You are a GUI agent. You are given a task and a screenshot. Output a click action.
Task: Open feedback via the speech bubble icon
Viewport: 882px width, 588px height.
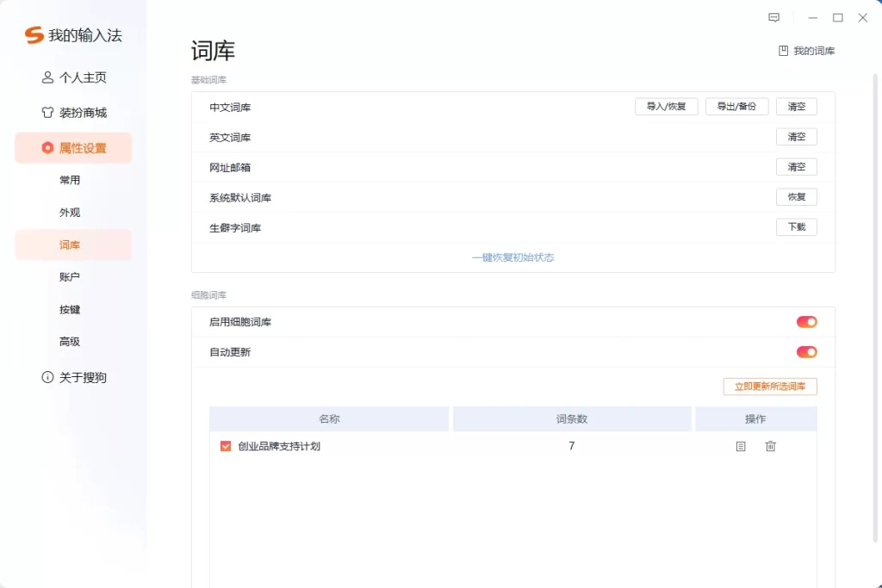click(x=773, y=17)
